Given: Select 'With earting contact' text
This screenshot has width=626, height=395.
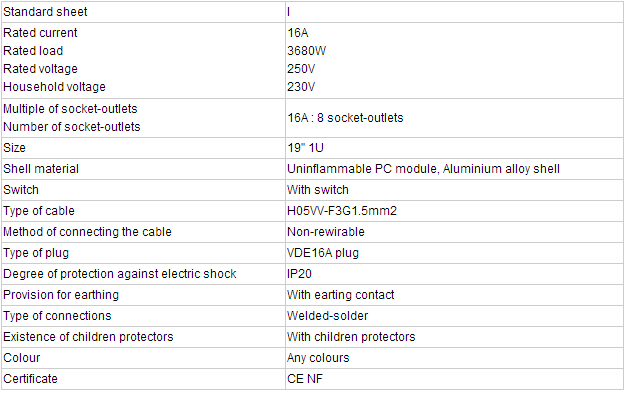Looking at the screenshot, I should point(341,295).
